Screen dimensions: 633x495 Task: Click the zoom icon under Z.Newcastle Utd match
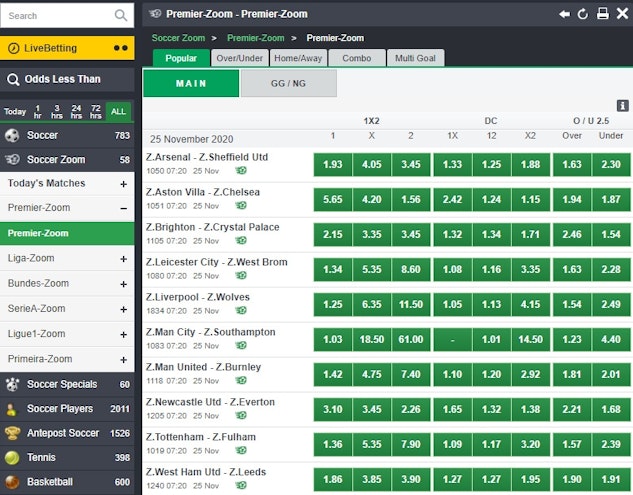[x=241, y=415]
